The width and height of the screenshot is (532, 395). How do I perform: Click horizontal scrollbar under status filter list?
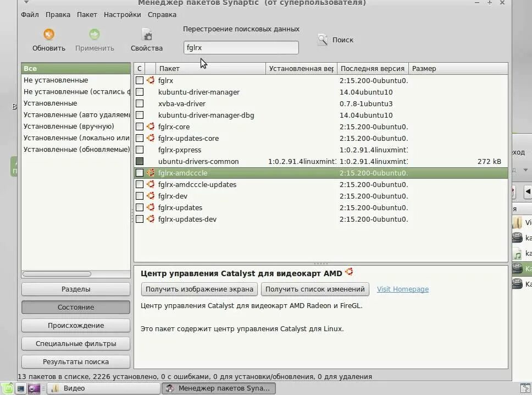pos(57,274)
